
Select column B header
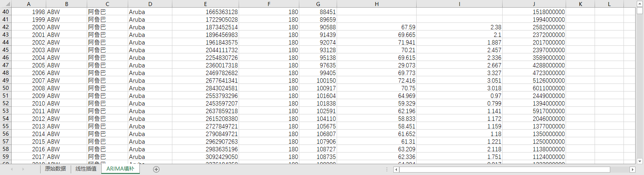pyautogui.click(x=66, y=4)
